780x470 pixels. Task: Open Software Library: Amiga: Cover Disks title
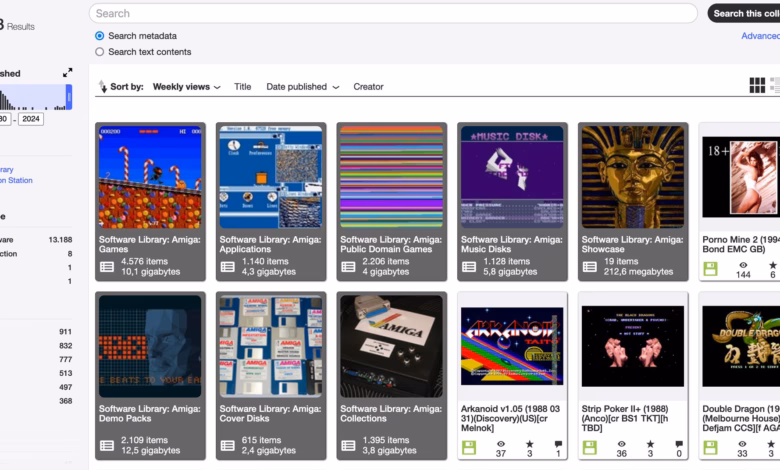click(x=270, y=413)
